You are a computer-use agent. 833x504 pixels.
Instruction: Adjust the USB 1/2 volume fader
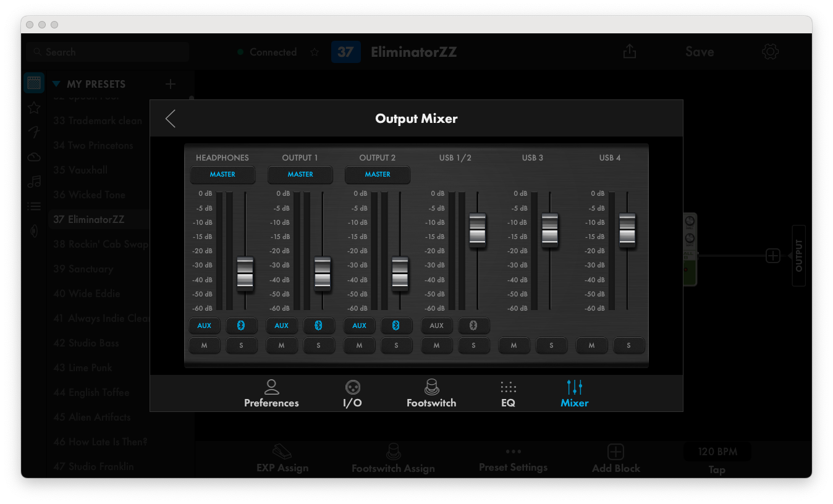click(477, 229)
